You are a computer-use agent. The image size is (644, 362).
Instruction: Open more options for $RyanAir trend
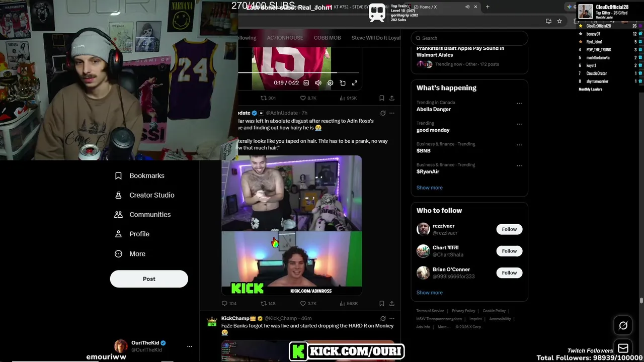click(519, 165)
